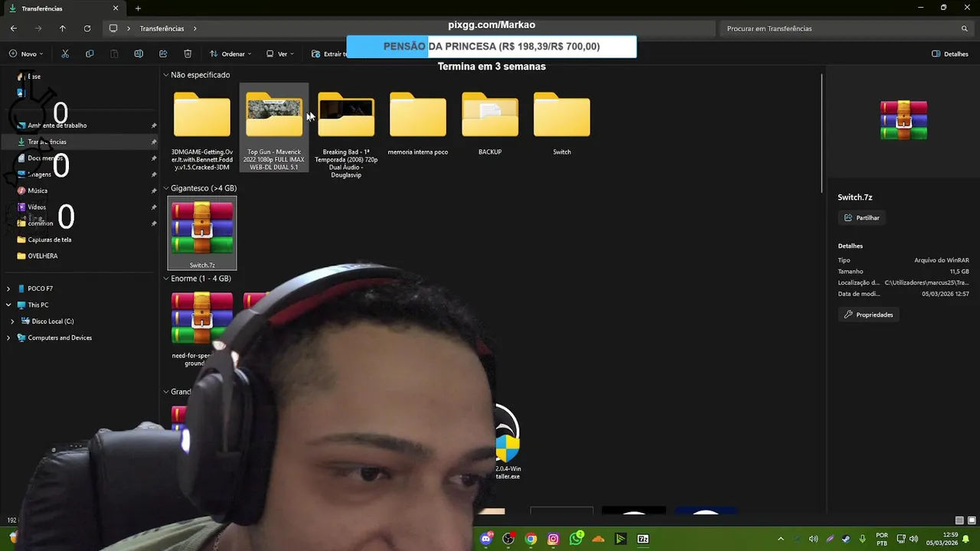Click the Partilhar button in details pane
Image resolution: width=980 pixels, height=551 pixels.
coord(862,218)
